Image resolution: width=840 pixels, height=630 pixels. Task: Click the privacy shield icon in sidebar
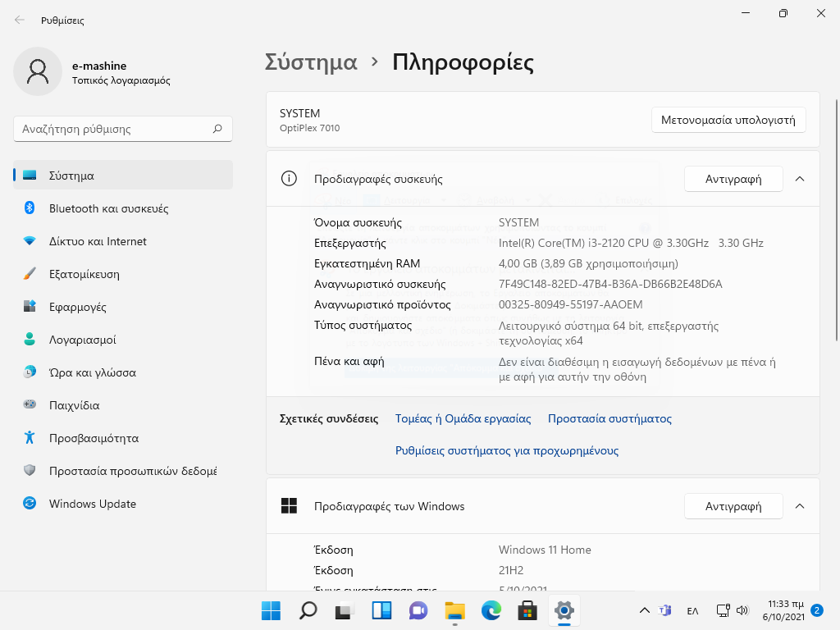(x=30, y=470)
